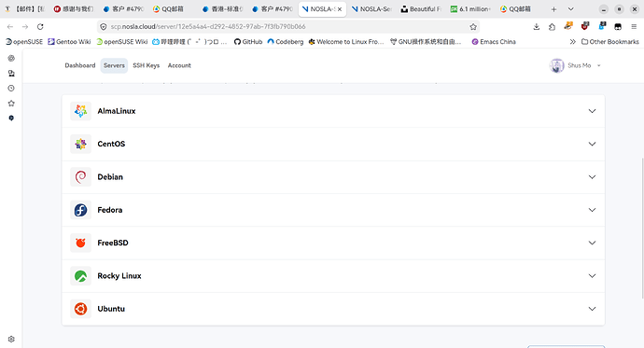Expand the Rocky Linux version chevron
The image size is (644, 348).
coord(592,276)
